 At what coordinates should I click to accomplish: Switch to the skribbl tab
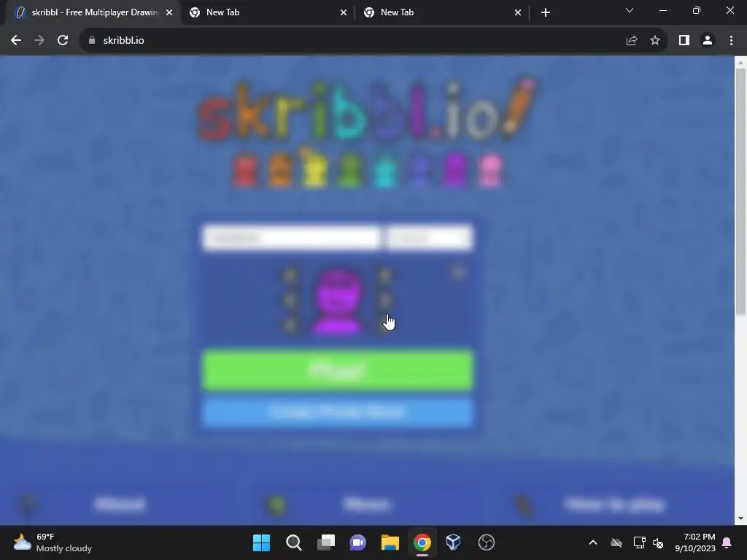[94, 12]
